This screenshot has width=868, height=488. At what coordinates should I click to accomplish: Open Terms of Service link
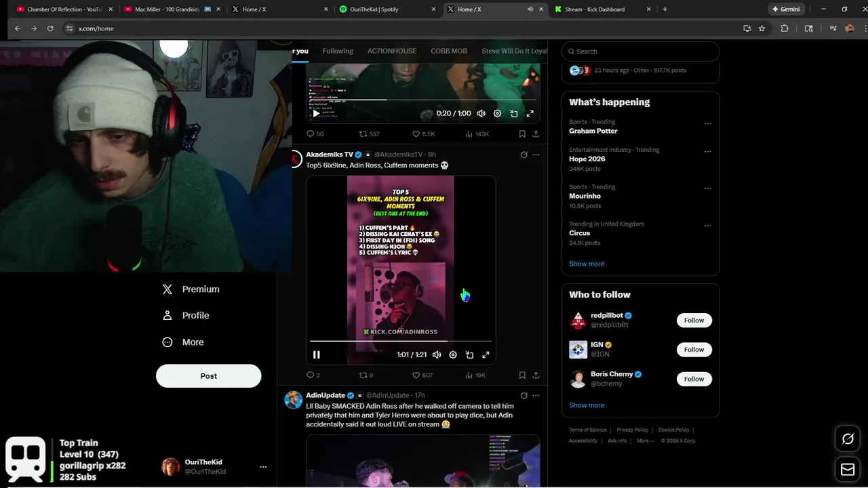coord(587,430)
